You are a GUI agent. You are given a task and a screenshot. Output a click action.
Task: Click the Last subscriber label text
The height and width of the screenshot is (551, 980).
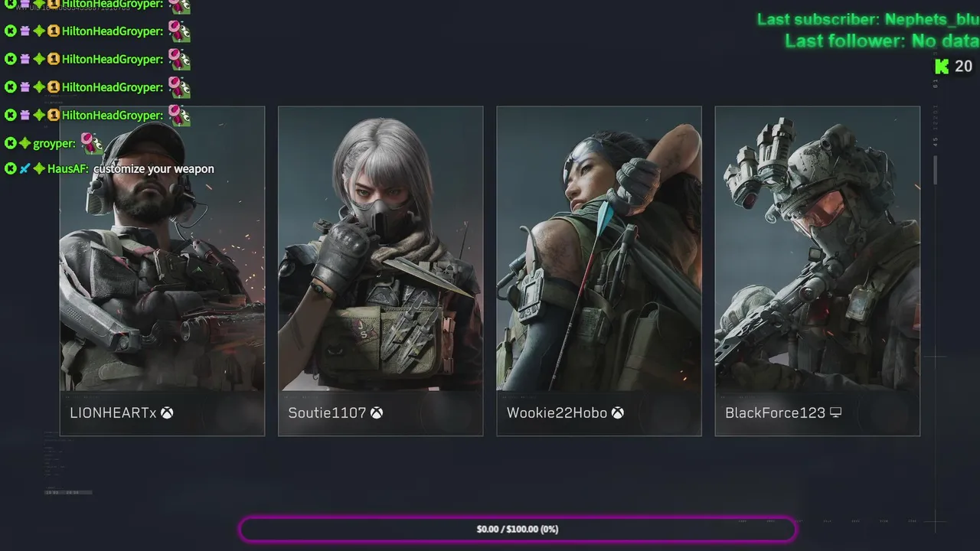pos(818,20)
